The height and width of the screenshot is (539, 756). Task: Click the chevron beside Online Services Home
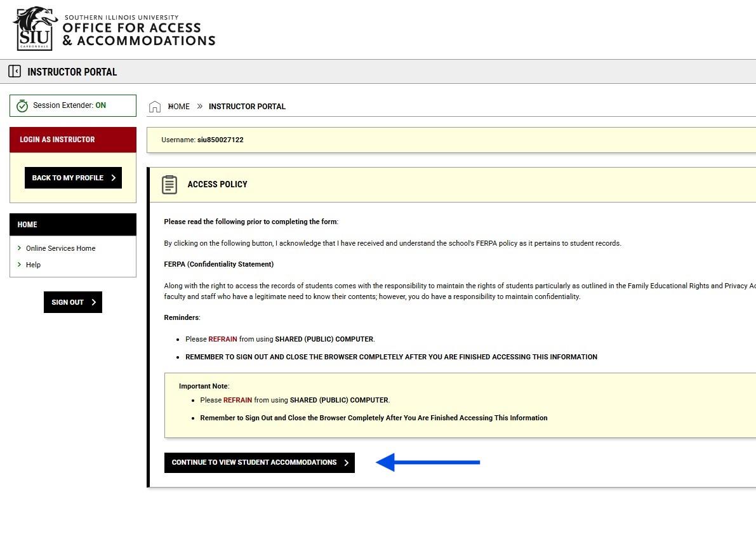[19, 248]
